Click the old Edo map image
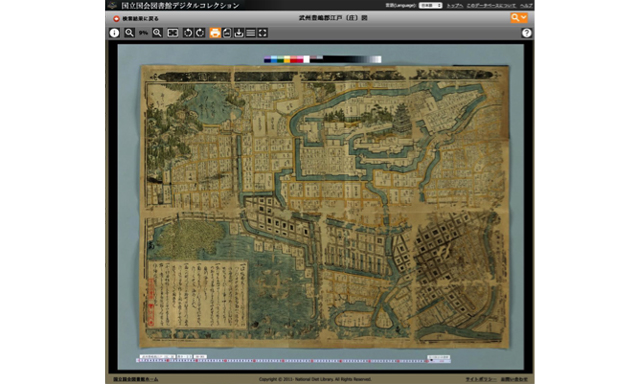Image resolution: width=640 pixels, height=384 pixels. 324,206
